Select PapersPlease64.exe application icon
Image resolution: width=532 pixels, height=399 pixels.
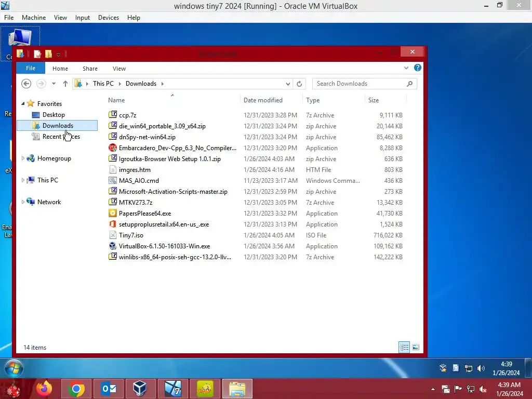click(x=113, y=213)
